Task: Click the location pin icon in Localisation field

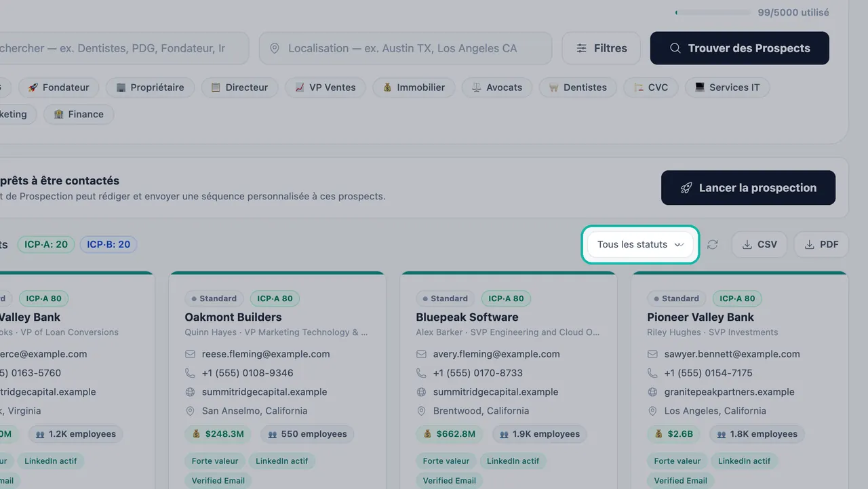Action: point(275,49)
